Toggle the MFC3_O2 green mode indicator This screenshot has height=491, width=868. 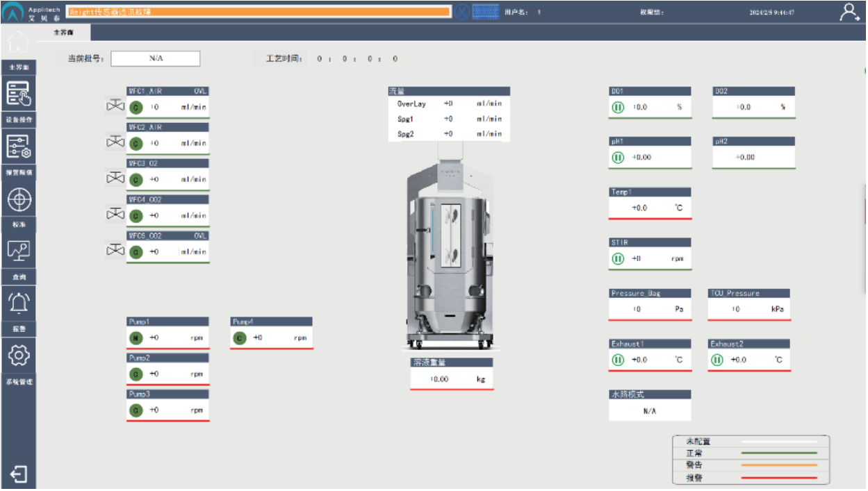click(x=136, y=179)
